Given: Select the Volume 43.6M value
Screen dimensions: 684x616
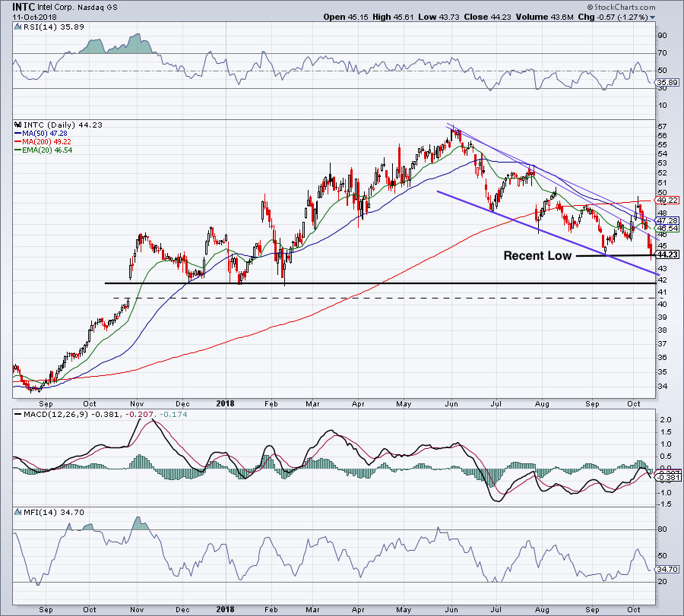Looking at the screenshot, I should click(545, 17).
